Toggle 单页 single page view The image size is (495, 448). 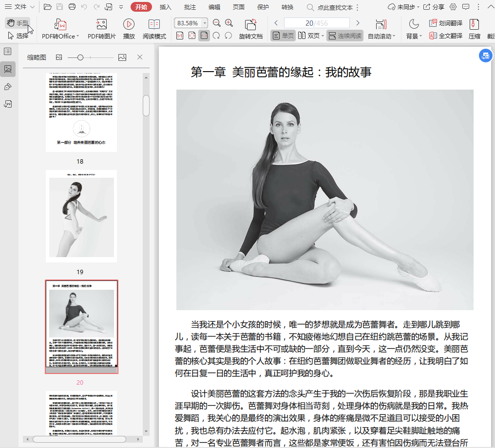coord(283,36)
